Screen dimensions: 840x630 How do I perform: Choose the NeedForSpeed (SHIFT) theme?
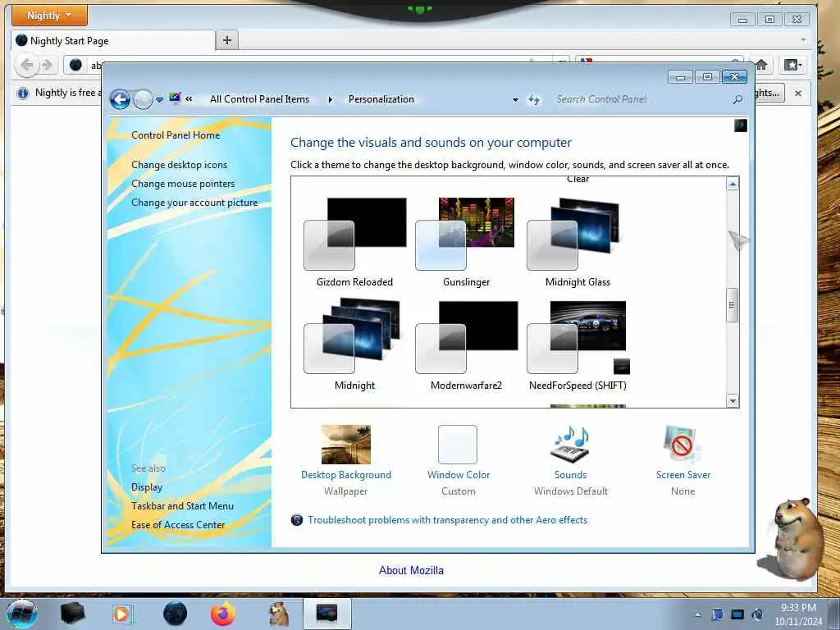coord(577,345)
